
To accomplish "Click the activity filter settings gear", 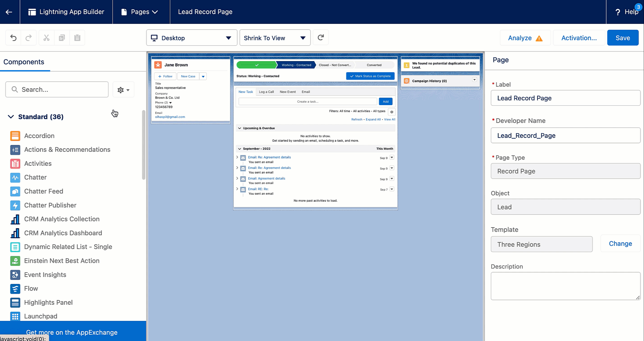I will coord(391,112).
